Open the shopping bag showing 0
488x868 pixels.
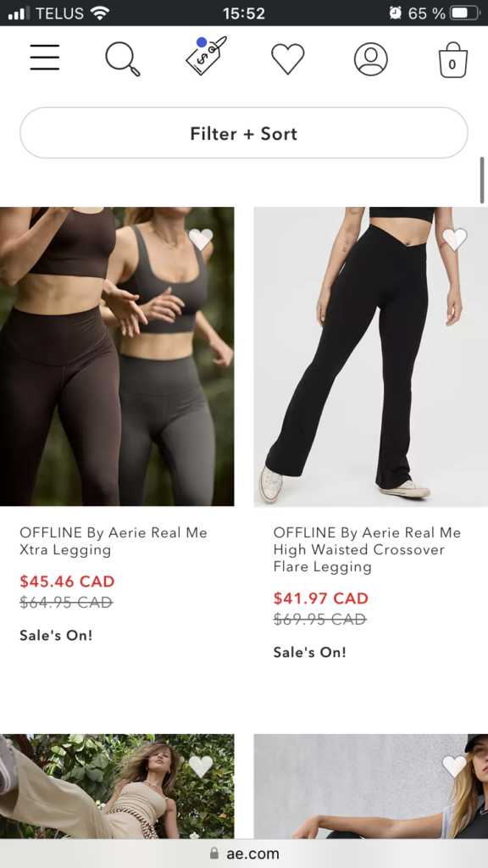tap(452, 60)
